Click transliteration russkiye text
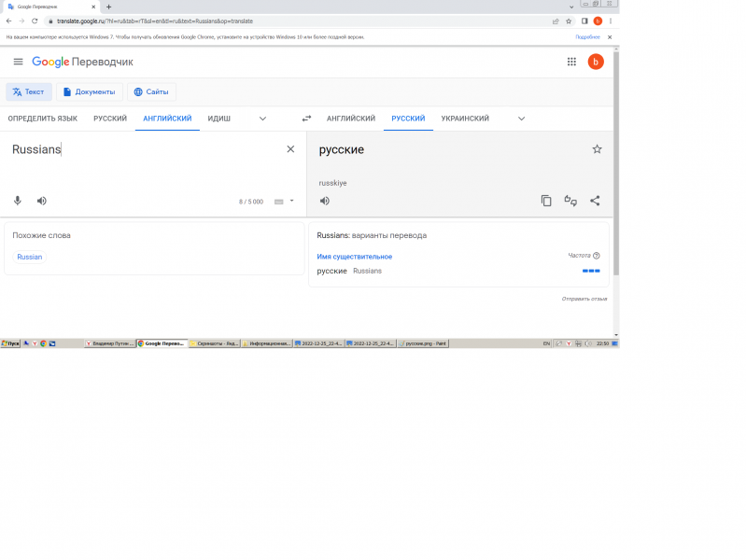 pos(332,183)
